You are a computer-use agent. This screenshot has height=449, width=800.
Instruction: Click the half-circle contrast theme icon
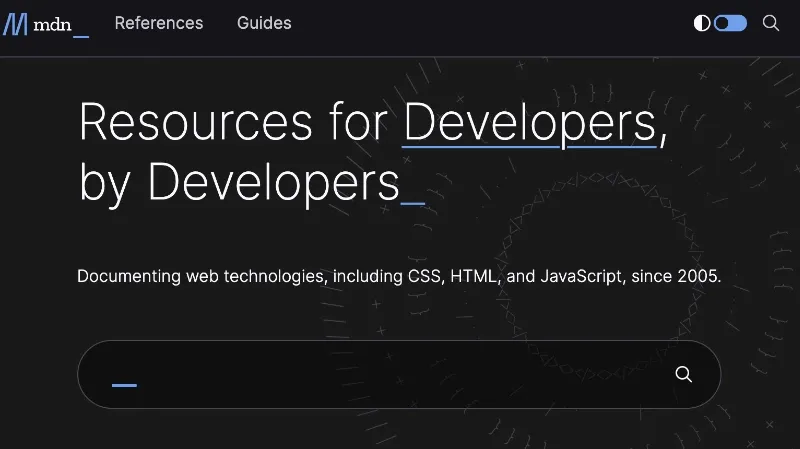pos(702,23)
